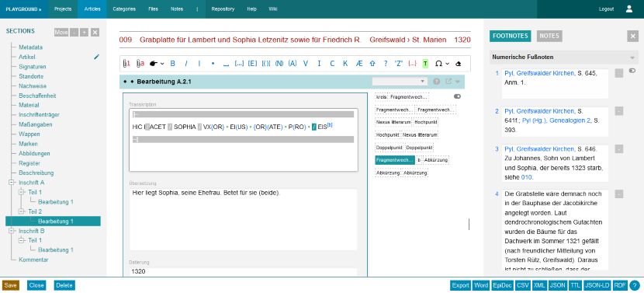The width and height of the screenshot is (644, 293).
Task: Expand the Numerische Fußnoten dropdown arrow
Action: tap(632, 58)
